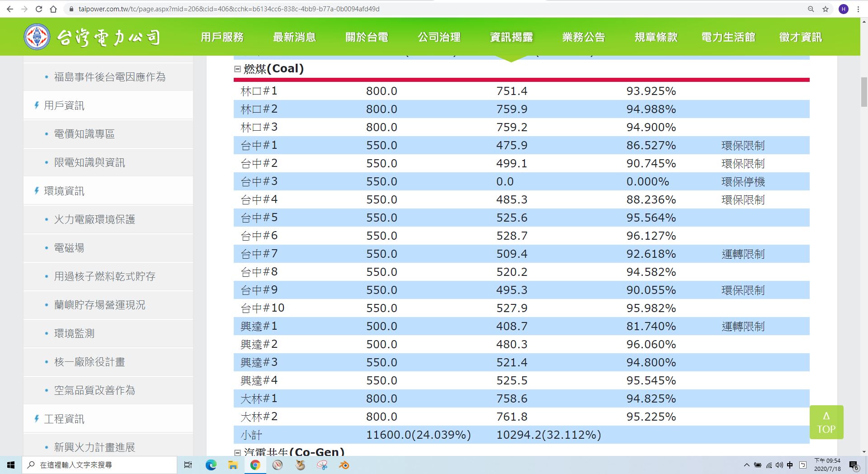Open the 電力生活館 menu
Image resolution: width=868 pixels, height=474 pixels.
tap(728, 37)
